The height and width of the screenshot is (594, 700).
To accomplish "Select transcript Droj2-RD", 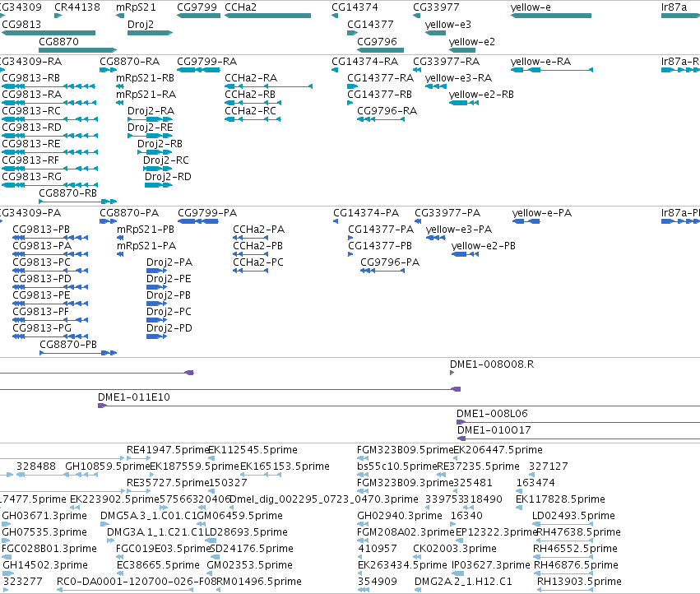I will 159,185.
